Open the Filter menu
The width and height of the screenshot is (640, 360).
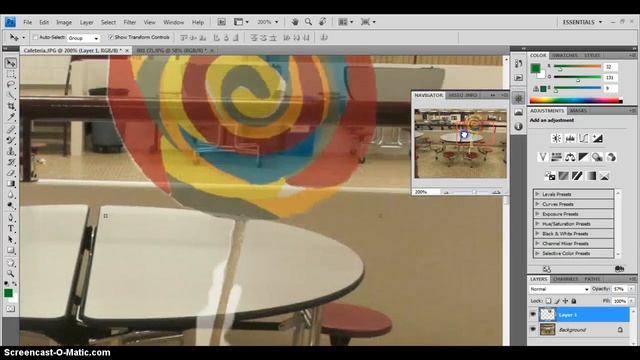(130, 22)
